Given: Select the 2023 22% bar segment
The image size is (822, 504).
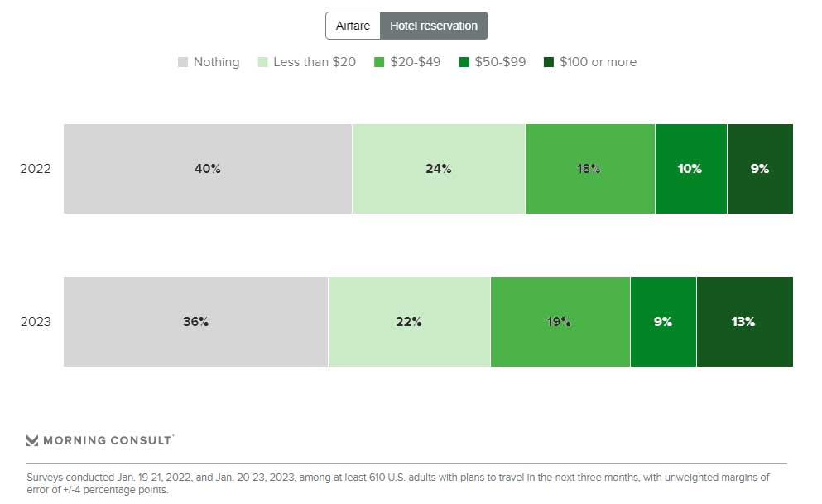Looking at the screenshot, I should [409, 322].
